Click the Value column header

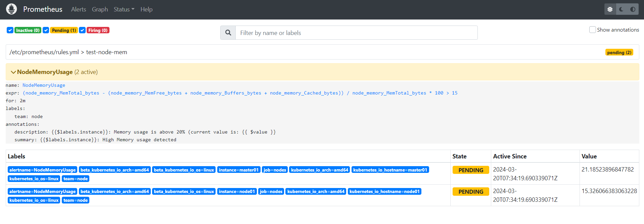point(589,156)
